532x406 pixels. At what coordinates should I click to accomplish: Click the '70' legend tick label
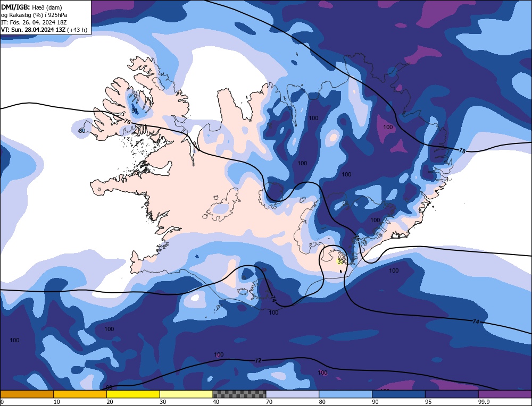[x=269, y=402]
